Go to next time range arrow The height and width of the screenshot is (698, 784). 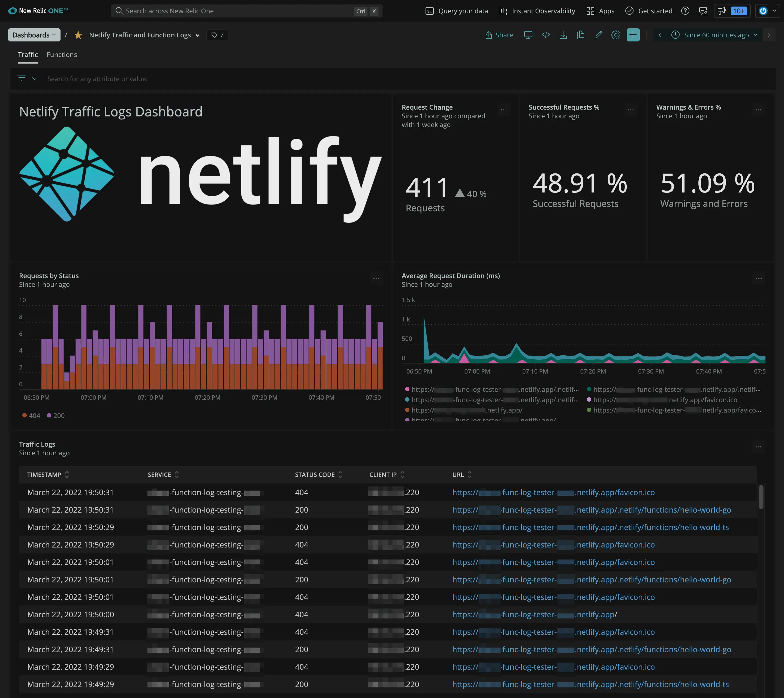pyautogui.click(x=769, y=35)
